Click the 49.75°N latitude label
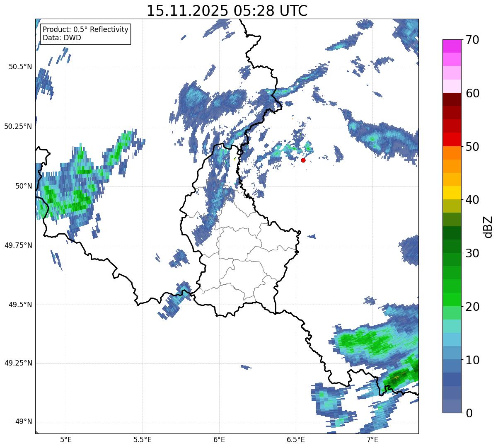This screenshot has width=498, height=448. point(18,245)
